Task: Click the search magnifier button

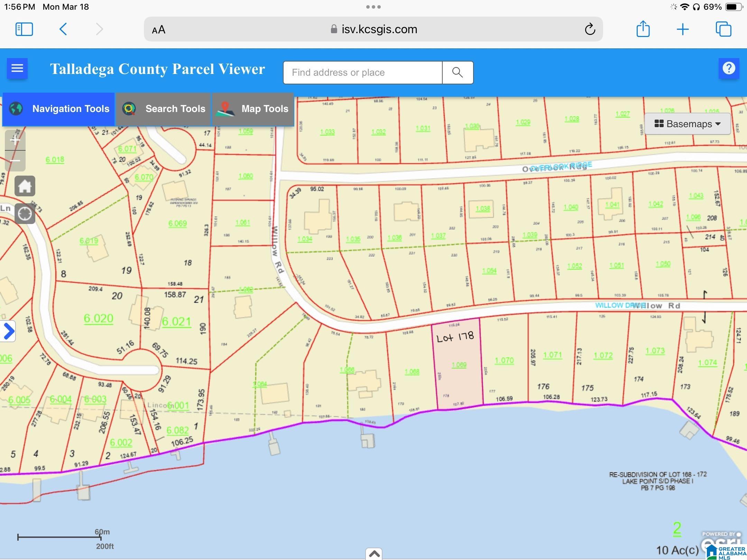Action: [x=457, y=73]
